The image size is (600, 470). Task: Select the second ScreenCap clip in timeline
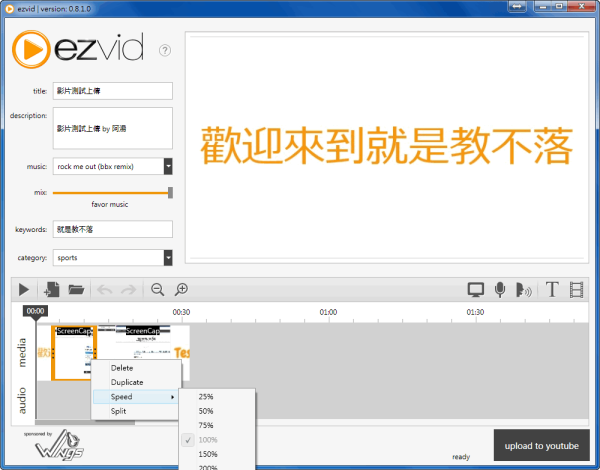(143, 341)
